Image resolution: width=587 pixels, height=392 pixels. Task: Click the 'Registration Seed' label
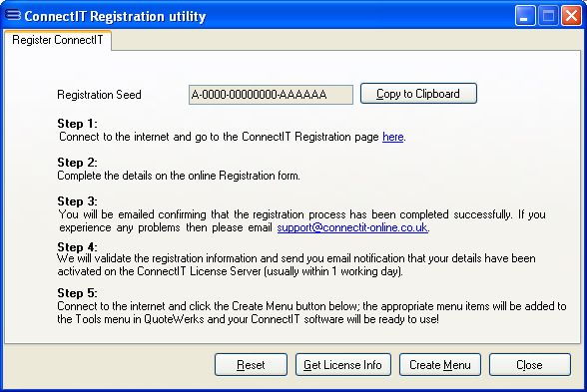(x=99, y=95)
